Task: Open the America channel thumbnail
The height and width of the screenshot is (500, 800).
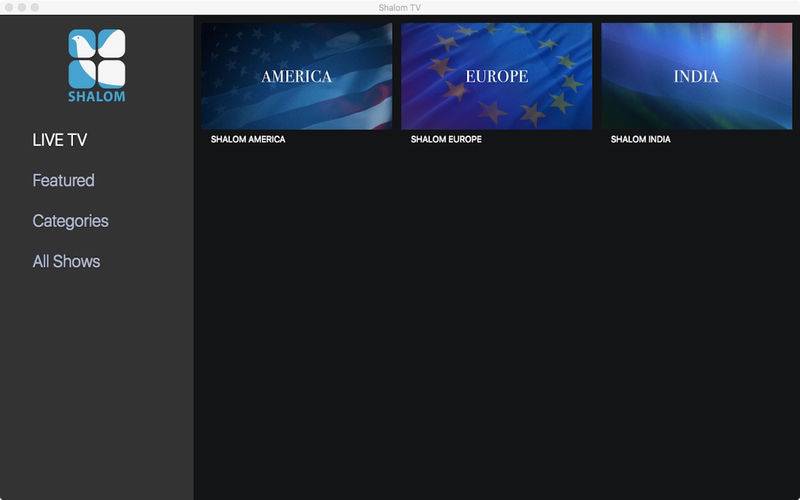Action: point(297,76)
